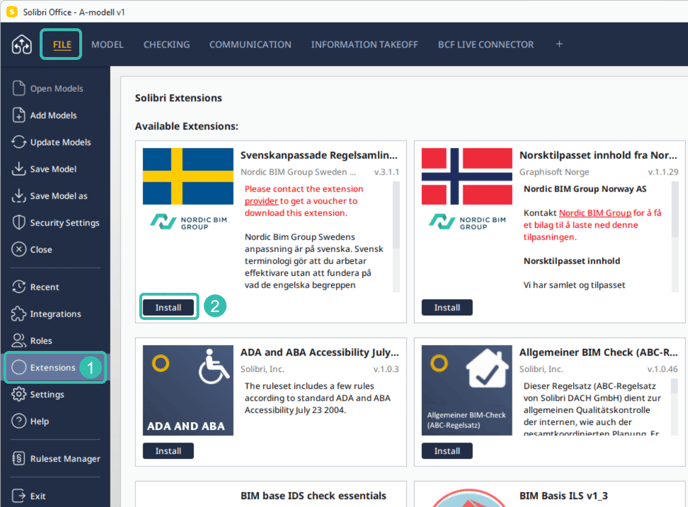Screen dimensions: 688x507
Task: Switch to BCF LIVE CONNECTOR tab
Action: pos(486,44)
